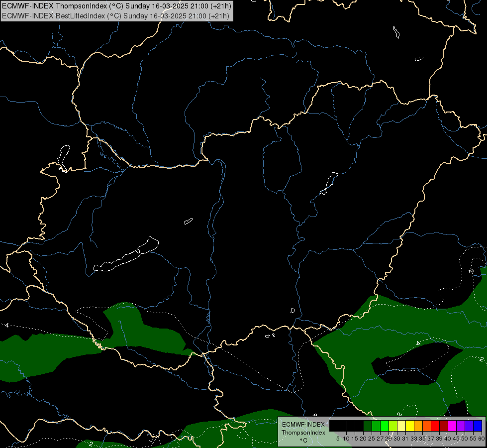Click the legend scale value 31

click(405, 439)
